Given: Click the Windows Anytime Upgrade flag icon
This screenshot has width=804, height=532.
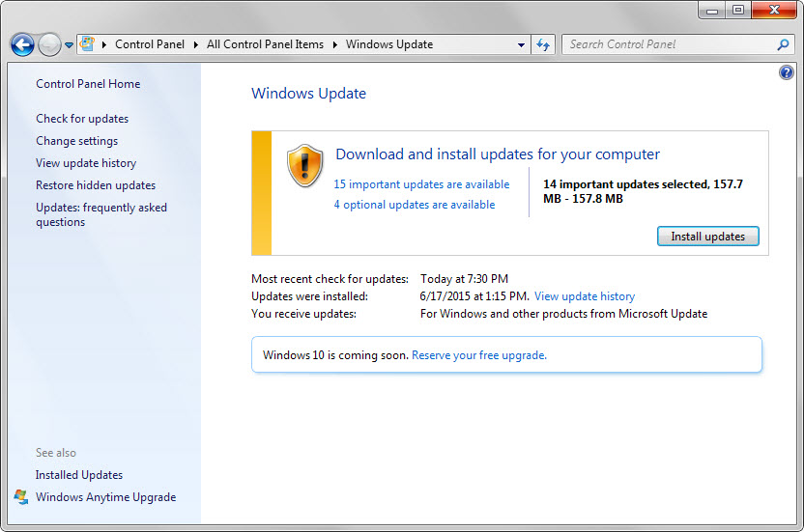Looking at the screenshot, I should click(x=21, y=497).
